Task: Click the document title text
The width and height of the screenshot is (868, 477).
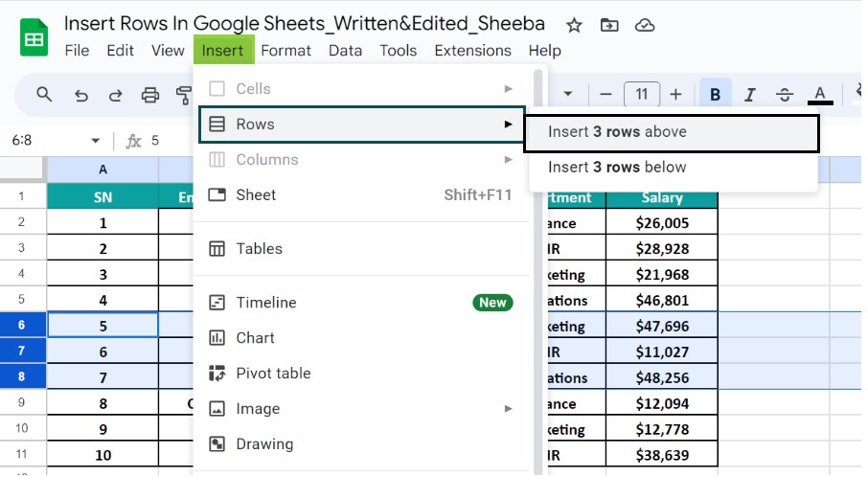Action: pos(305,24)
